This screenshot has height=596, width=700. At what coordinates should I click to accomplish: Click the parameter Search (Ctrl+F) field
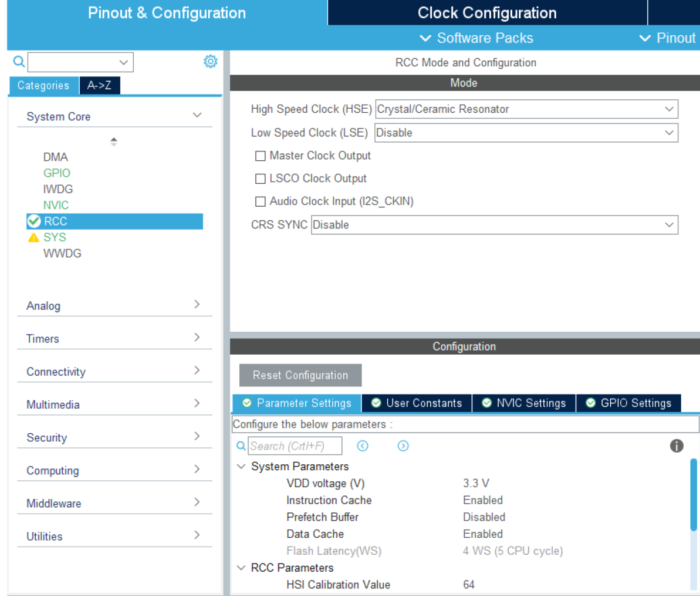[x=295, y=446]
